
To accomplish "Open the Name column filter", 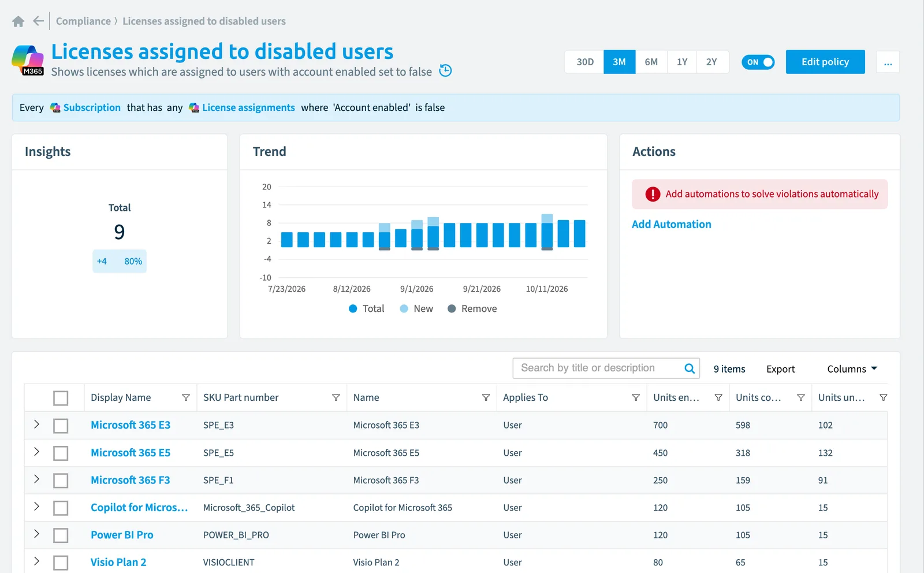I will tap(486, 397).
